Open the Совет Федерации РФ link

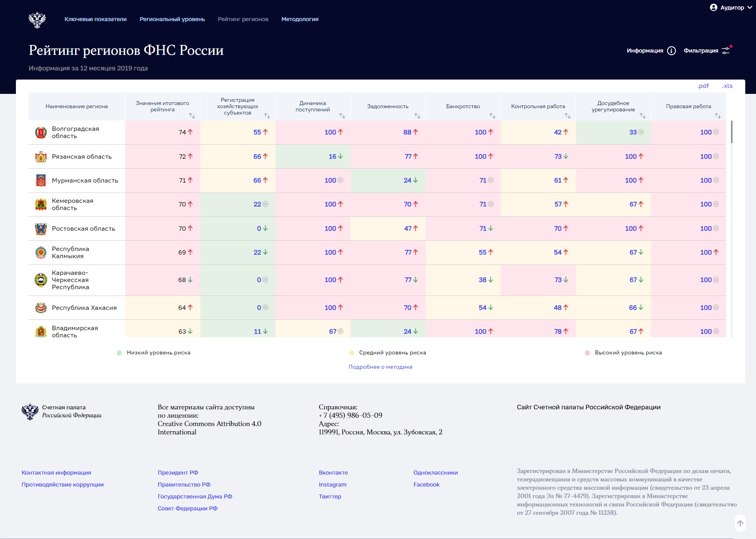click(x=188, y=509)
